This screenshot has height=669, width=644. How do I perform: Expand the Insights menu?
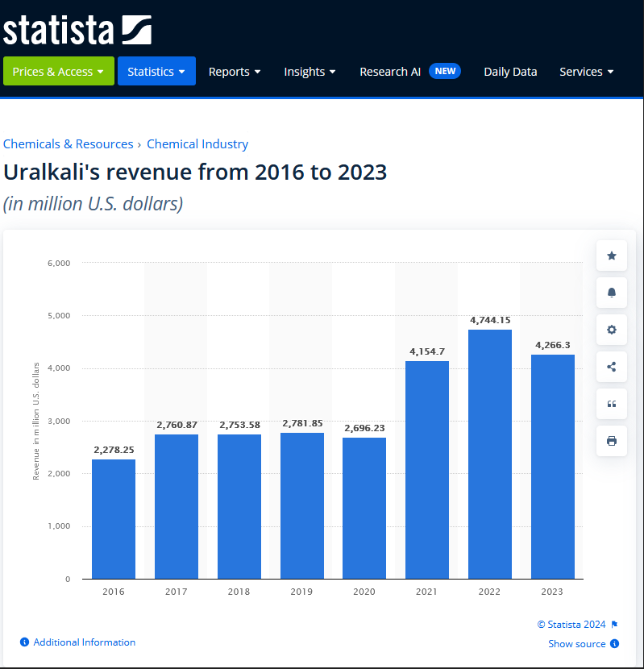click(x=310, y=72)
